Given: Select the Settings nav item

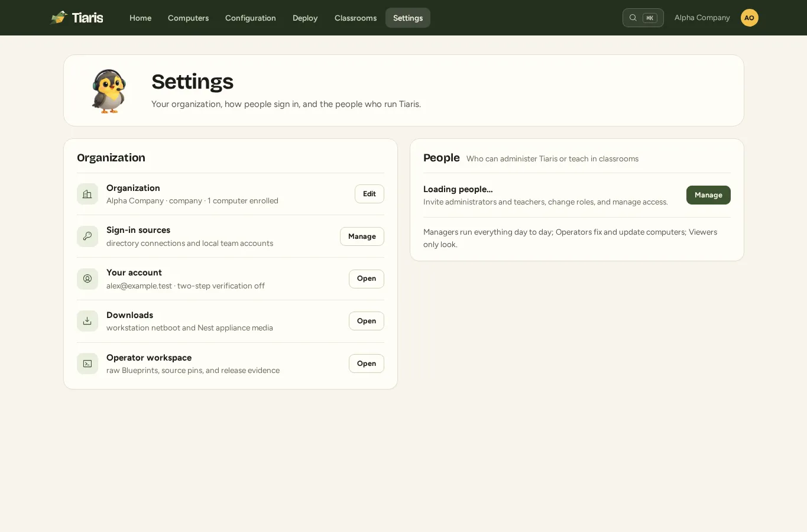Looking at the screenshot, I should pyautogui.click(x=408, y=18).
